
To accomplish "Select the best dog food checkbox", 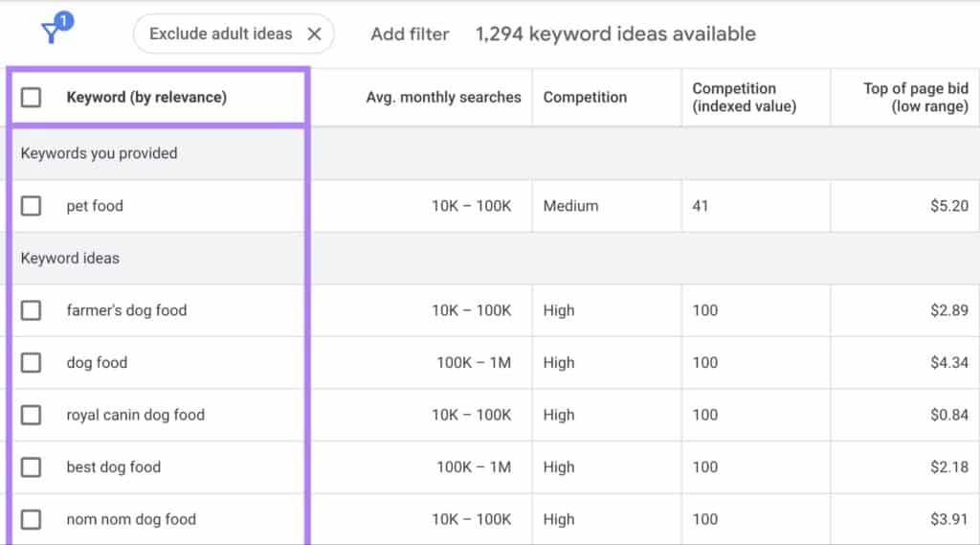I will pos(32,467).
